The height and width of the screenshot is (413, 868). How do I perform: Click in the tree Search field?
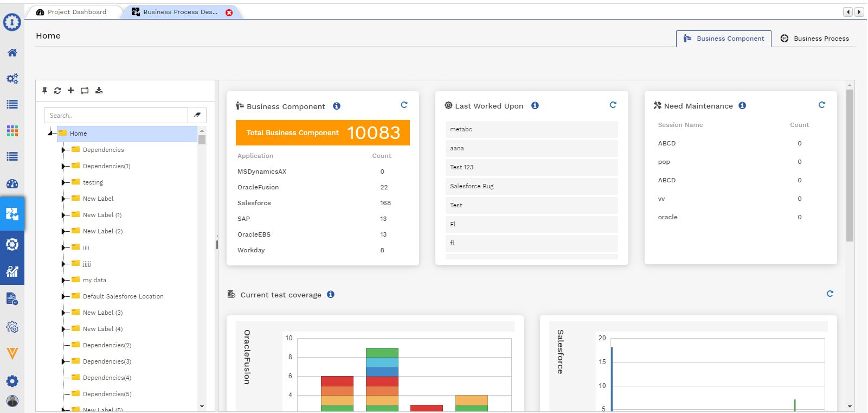116,115
